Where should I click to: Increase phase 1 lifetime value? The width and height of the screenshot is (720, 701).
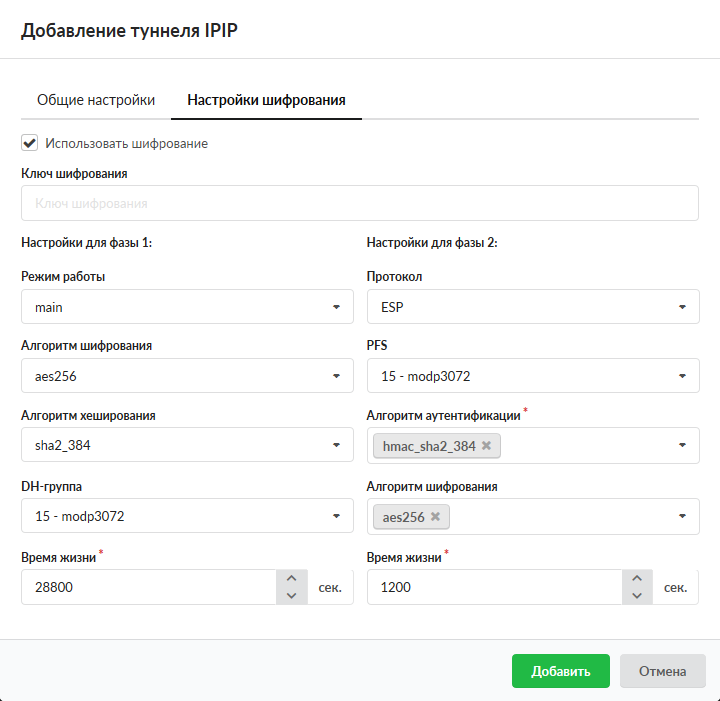point(290,579)
